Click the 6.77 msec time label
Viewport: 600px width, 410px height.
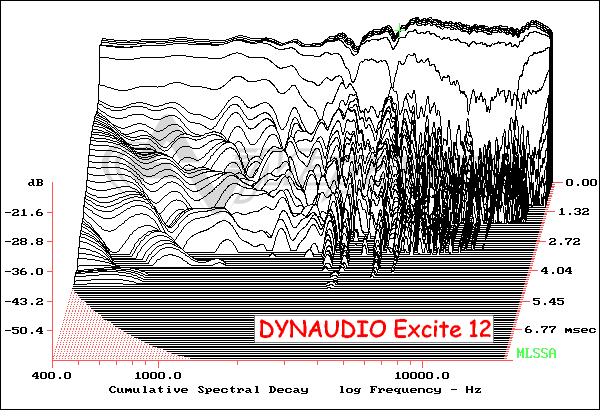[560, 330]
